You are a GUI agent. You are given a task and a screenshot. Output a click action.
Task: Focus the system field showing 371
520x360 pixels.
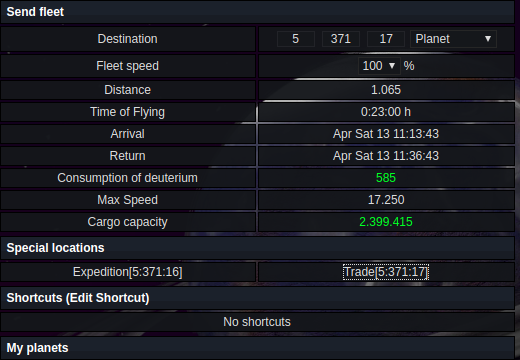(341, 39)
